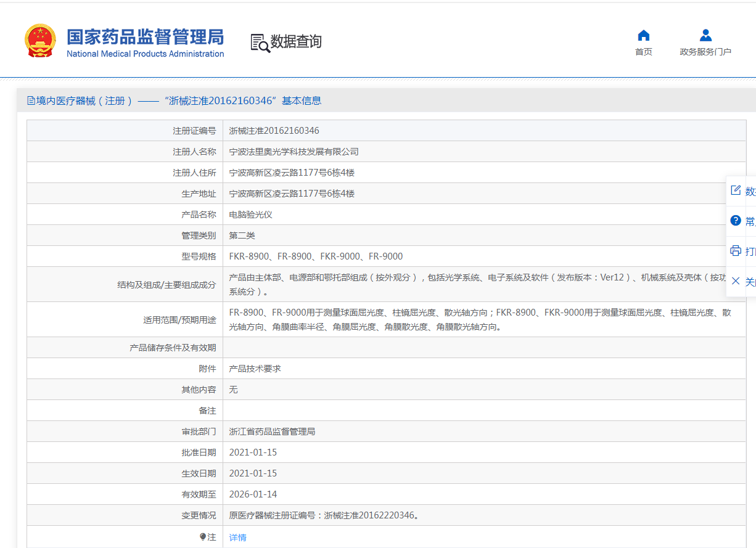This screenshot has height=548, width=756.
Task: Click the 批准日期 value 2021-01-15
Action: [x=253, y=452]
